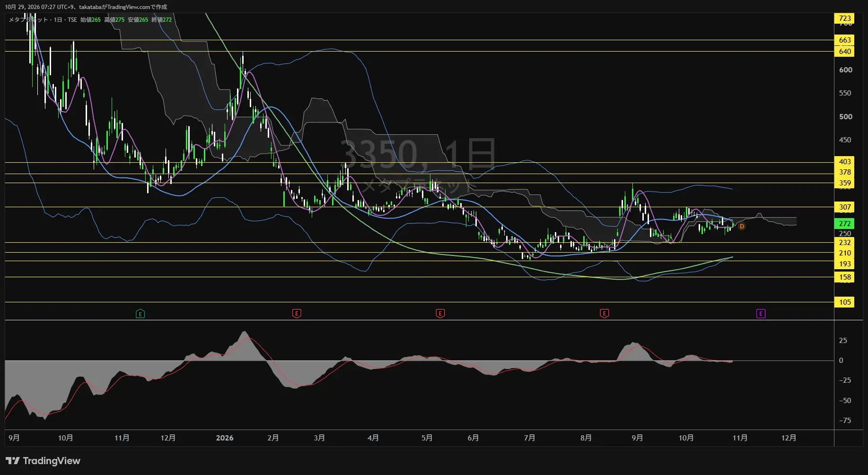
Task: Click the 始値265 open value
Action: click(x=90, y=20)
